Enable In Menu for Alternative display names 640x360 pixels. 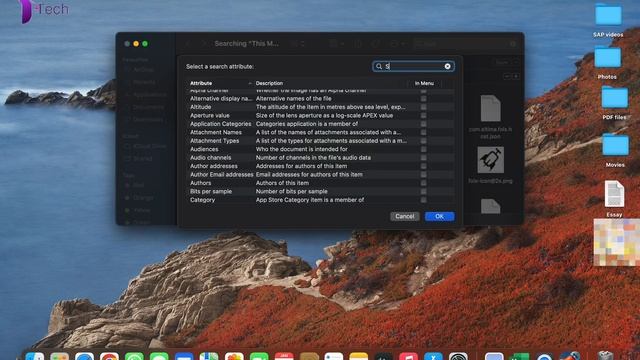tap(424, 99)
